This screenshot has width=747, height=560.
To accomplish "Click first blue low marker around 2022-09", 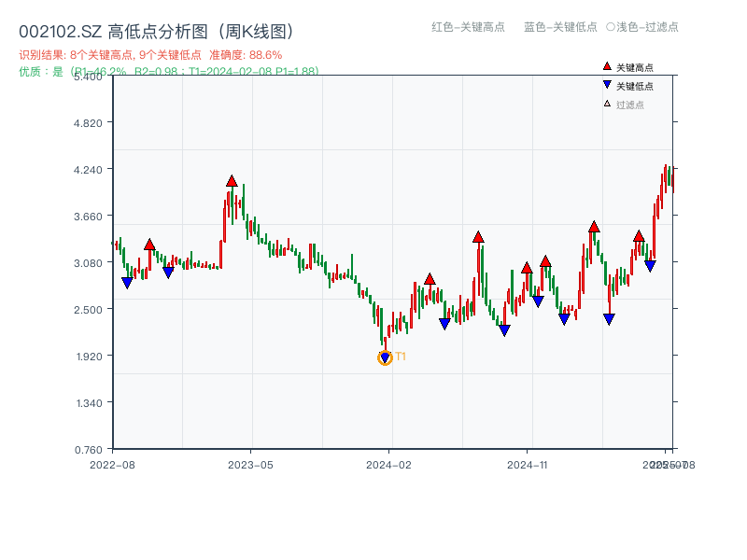I will (127, 283).
